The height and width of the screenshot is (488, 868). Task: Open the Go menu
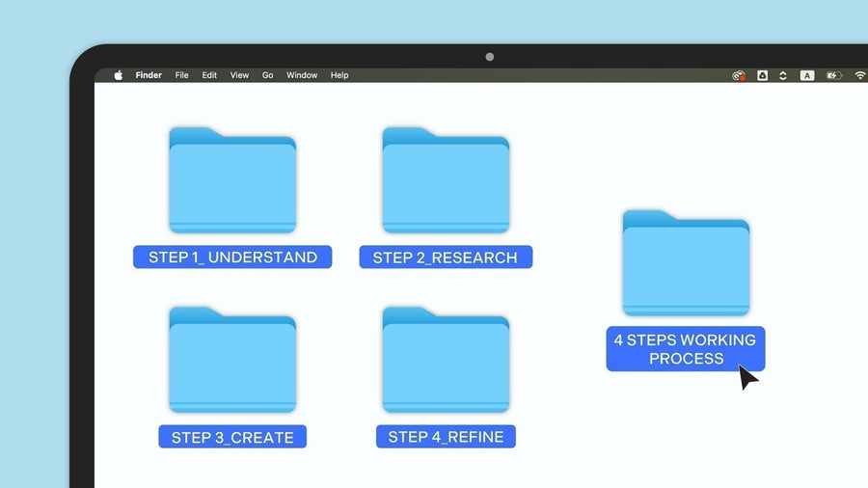pos(268,75)
